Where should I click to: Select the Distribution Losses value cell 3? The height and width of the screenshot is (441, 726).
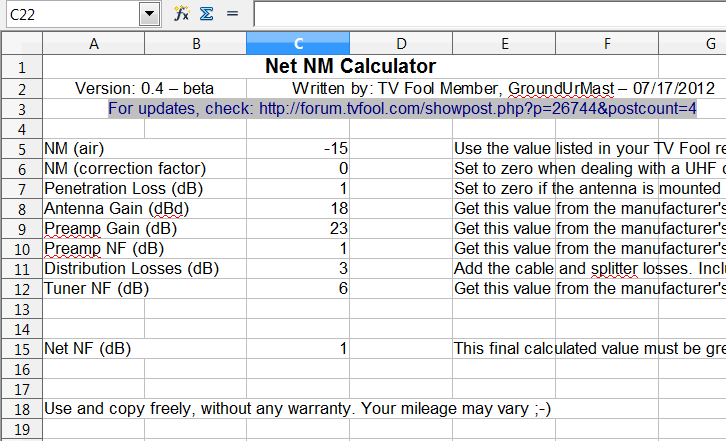tap(298, 268)
